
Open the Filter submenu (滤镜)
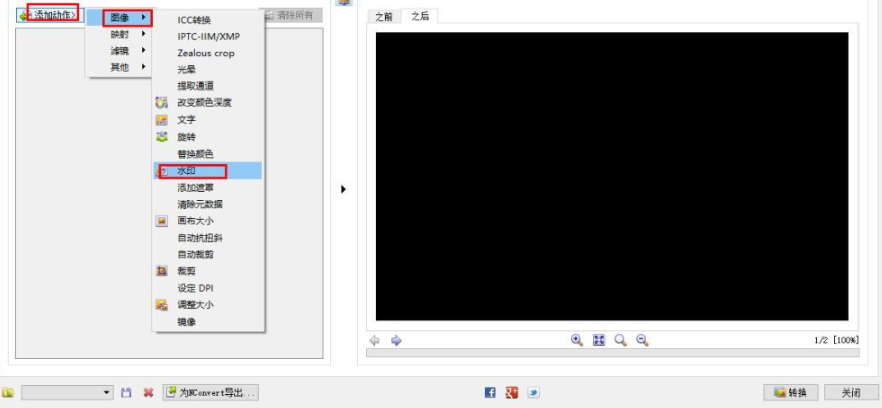click(x=119, y=51)
